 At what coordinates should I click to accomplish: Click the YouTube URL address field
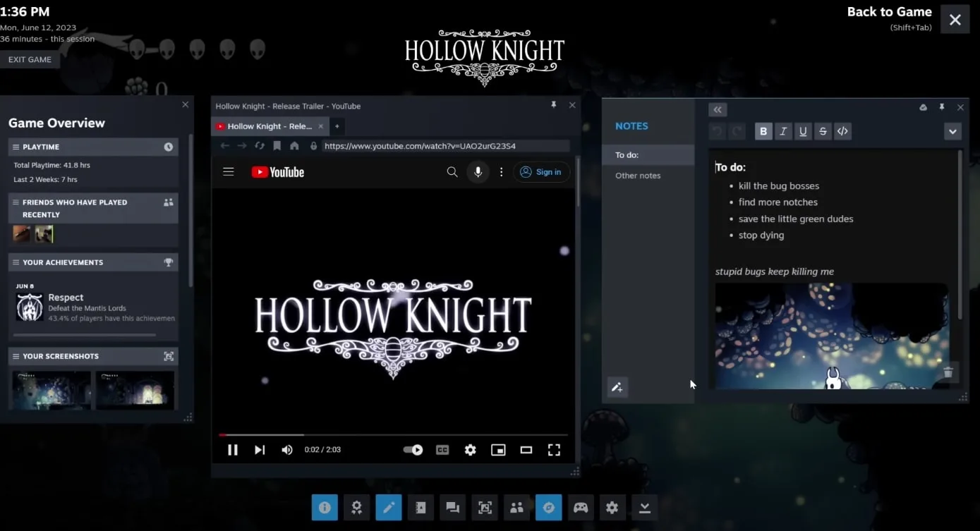pos(445,146)
